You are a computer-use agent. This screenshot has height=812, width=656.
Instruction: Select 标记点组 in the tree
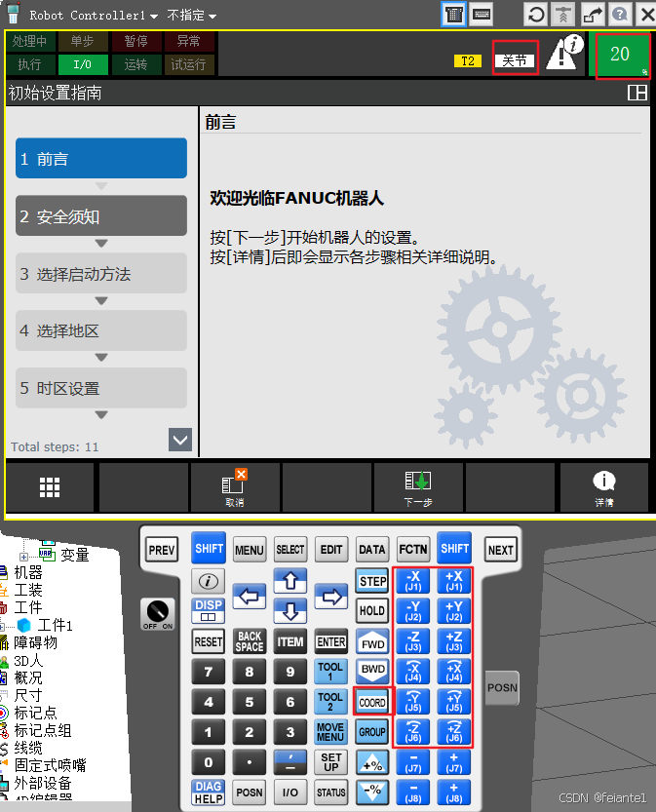click(x=43, y=730)
